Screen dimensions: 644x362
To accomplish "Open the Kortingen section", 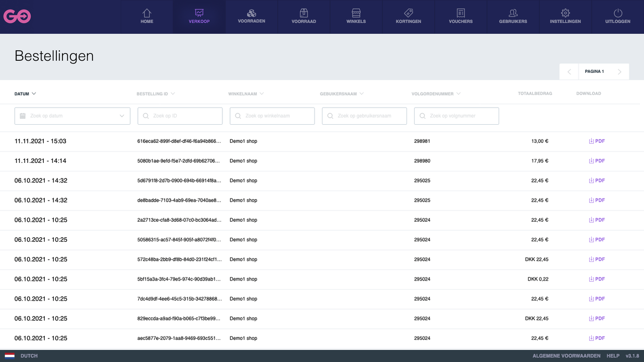I will (x=409, y=17).
